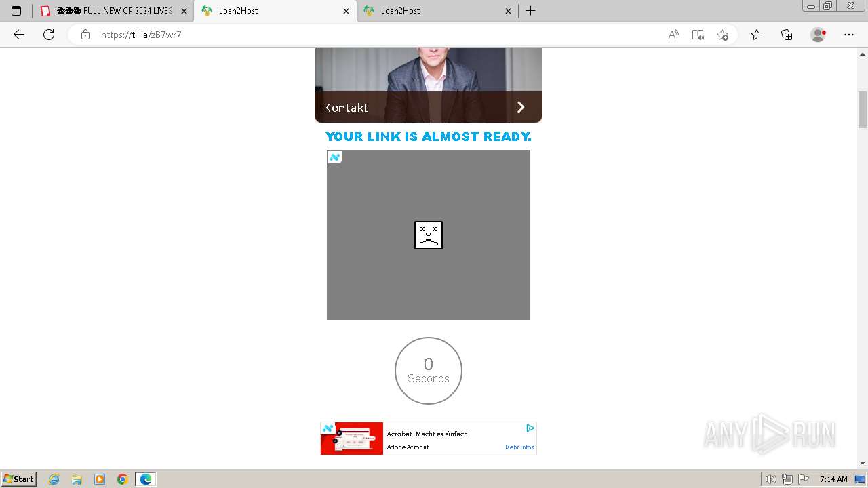This screenshot has height=488, width=868.
Task: Open Action Center flag icon
Action: pyautogui.click(x=803, y=479)
